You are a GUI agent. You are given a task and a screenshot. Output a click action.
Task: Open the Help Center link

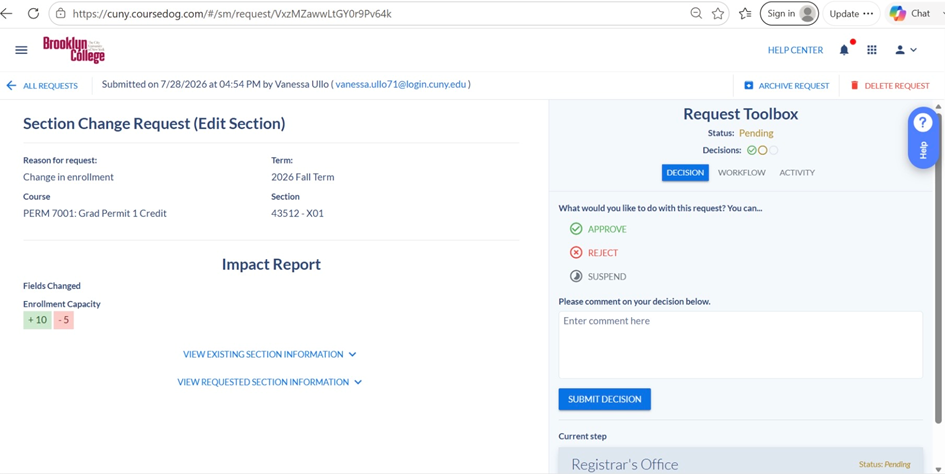(x=795, y=50)
